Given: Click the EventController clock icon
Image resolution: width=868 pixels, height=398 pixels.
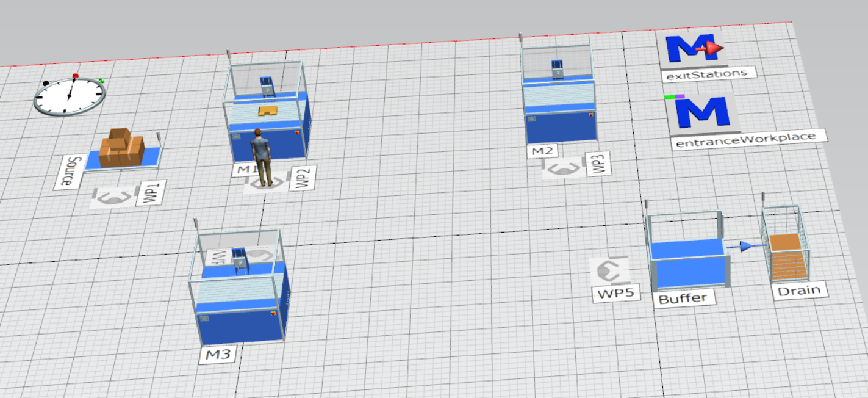Looking at the screenshot, I should point(69,96).
